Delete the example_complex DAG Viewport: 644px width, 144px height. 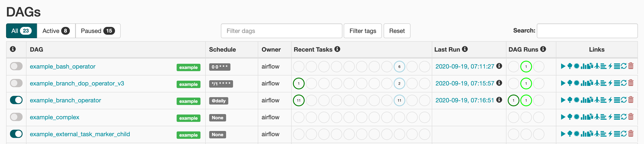click(631, 117)
